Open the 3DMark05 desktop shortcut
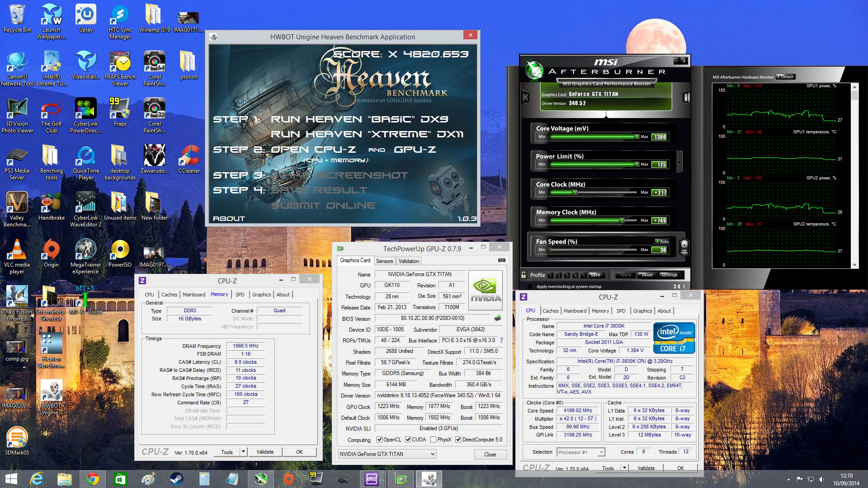 point(17,441)
